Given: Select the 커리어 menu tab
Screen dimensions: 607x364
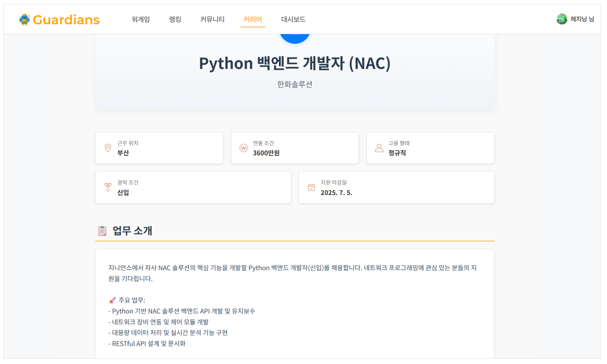Looking at the screenshot, I should 253,19.
